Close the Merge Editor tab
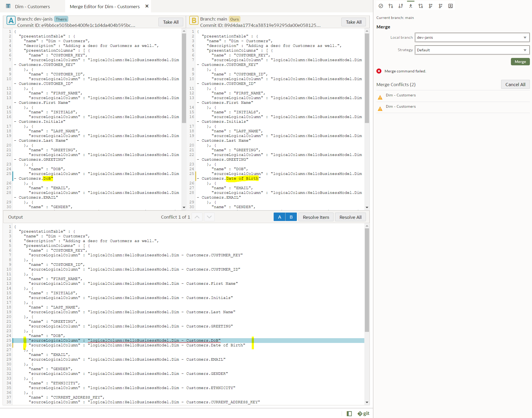 pos(147,6)
